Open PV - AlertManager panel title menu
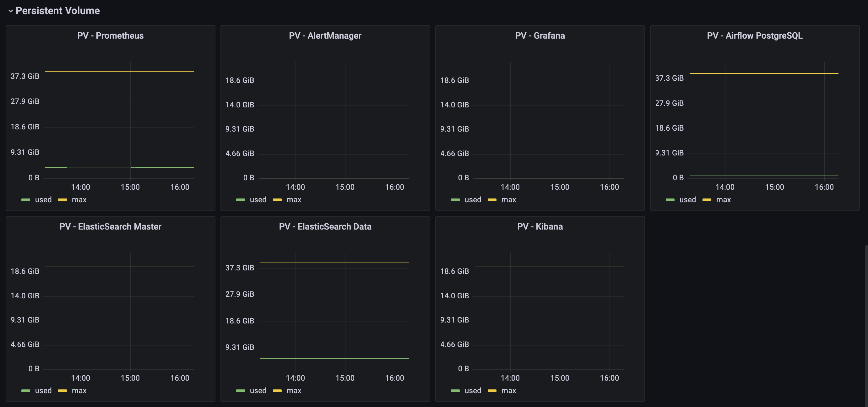 pyautogui.click(x=325, y=36)
